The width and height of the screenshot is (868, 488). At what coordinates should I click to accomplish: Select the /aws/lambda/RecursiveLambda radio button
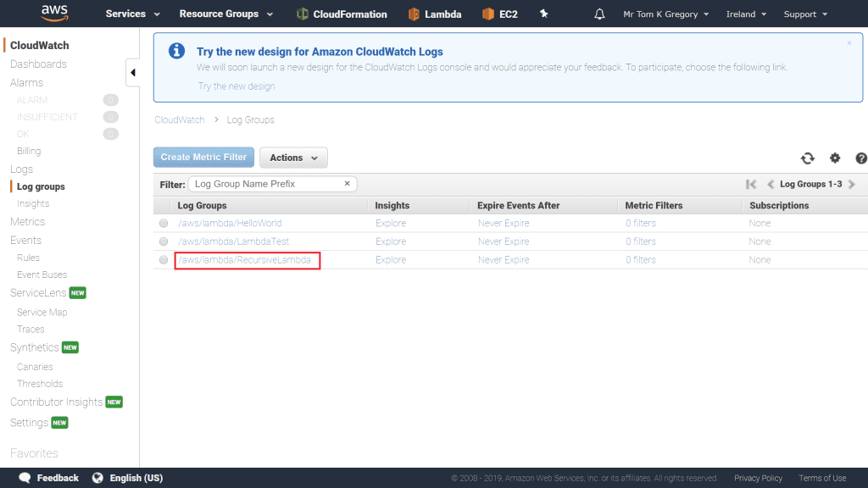point(164,260)
